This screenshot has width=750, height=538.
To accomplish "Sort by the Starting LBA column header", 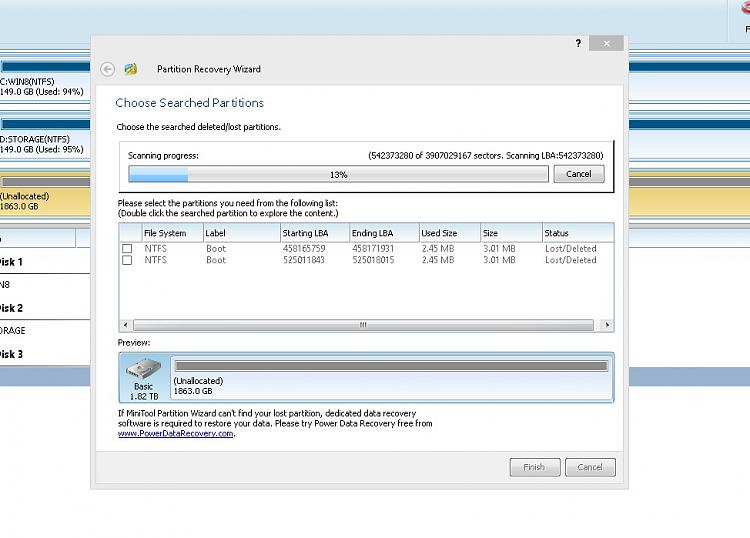I will pos(315,233).
